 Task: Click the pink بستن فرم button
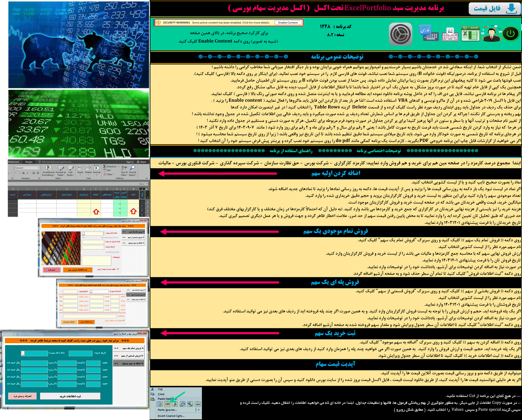[x=51, y=270]
